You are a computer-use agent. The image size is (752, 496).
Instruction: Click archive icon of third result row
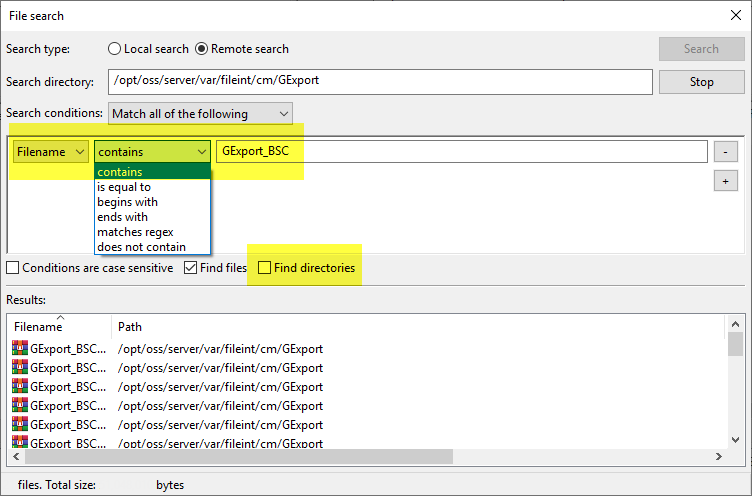click(x=20, y=386)
